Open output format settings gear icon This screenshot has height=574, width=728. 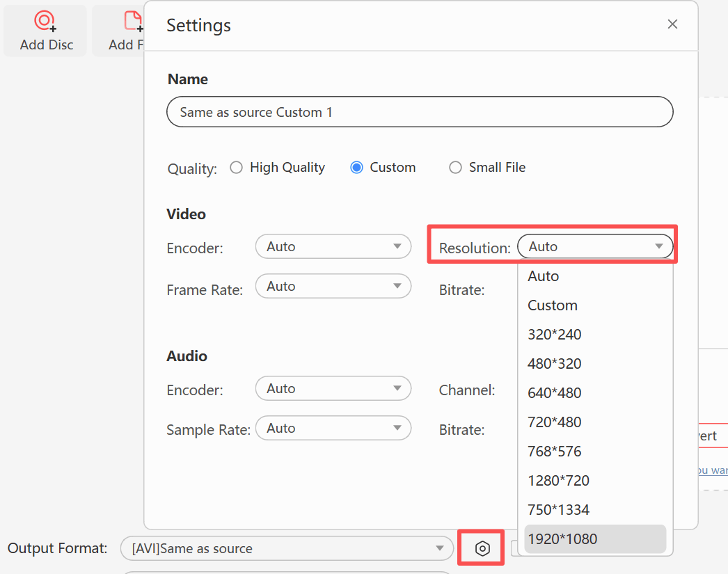[482, 548]
